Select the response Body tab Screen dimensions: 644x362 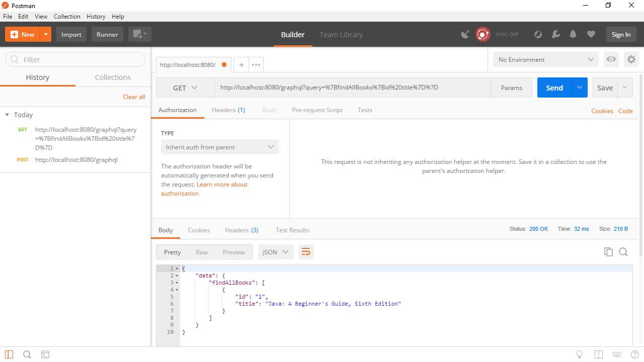coord(166,230)
